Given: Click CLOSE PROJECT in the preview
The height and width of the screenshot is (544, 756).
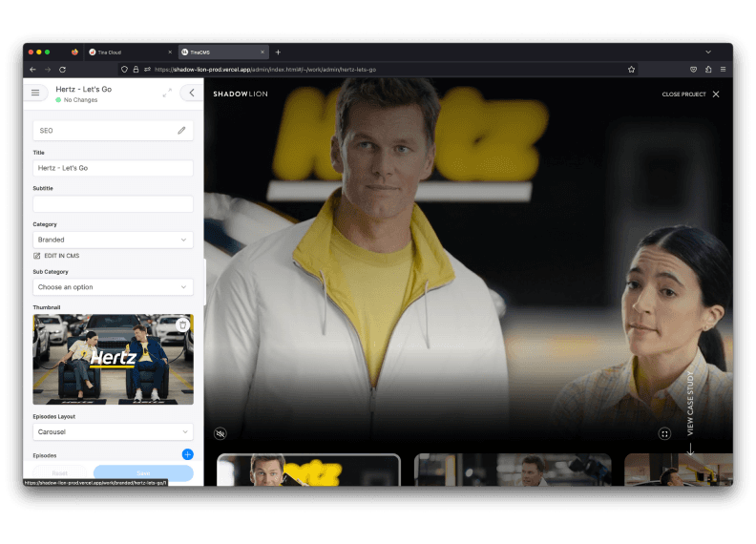Looking at the screenshot, I should point(690,94).
